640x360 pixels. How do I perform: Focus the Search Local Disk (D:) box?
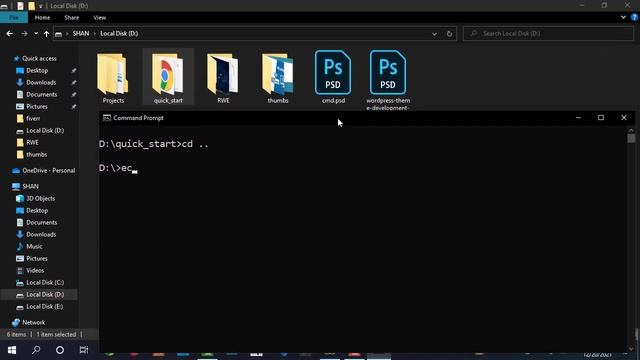(x=549, y=33)
